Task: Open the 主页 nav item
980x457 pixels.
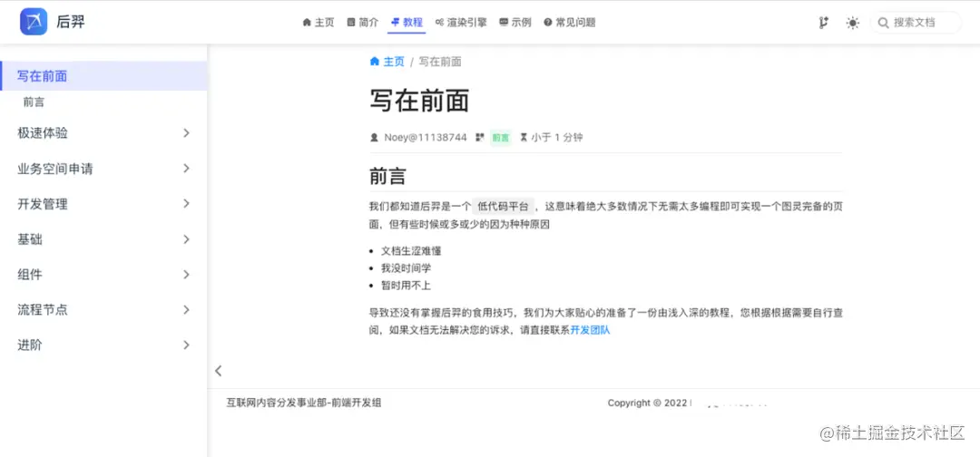Action: coord(318,23)
